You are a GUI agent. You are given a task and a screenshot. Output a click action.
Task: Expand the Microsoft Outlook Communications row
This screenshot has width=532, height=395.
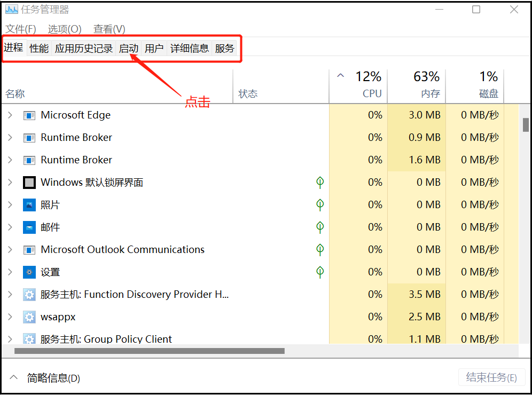[x=10, y=250]
